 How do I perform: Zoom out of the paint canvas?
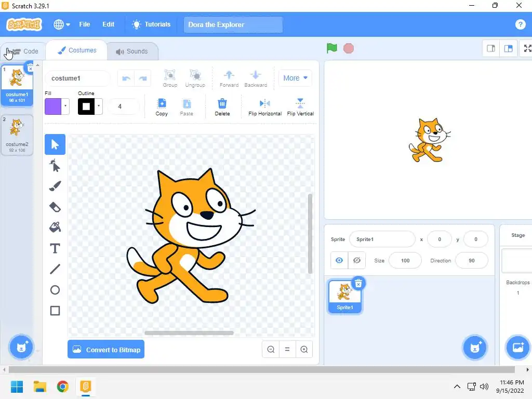pos(271,350)
